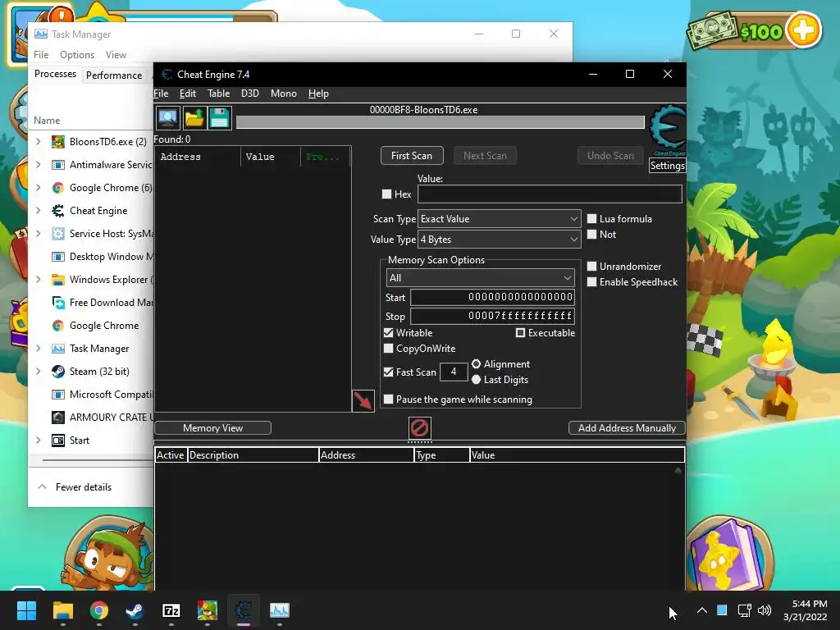Click the First Scan button
The image size is (840, 630).
pyautogui.click(x=412, y=156)
